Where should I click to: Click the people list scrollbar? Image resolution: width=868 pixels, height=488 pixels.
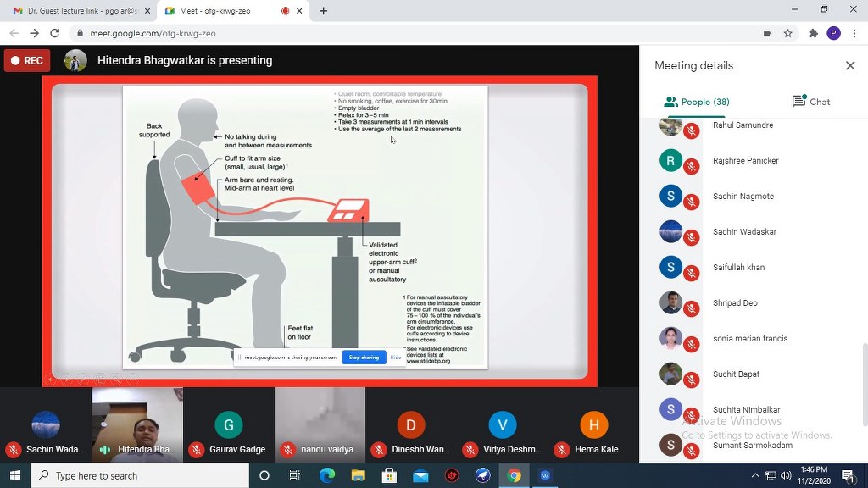click(864, 385)
